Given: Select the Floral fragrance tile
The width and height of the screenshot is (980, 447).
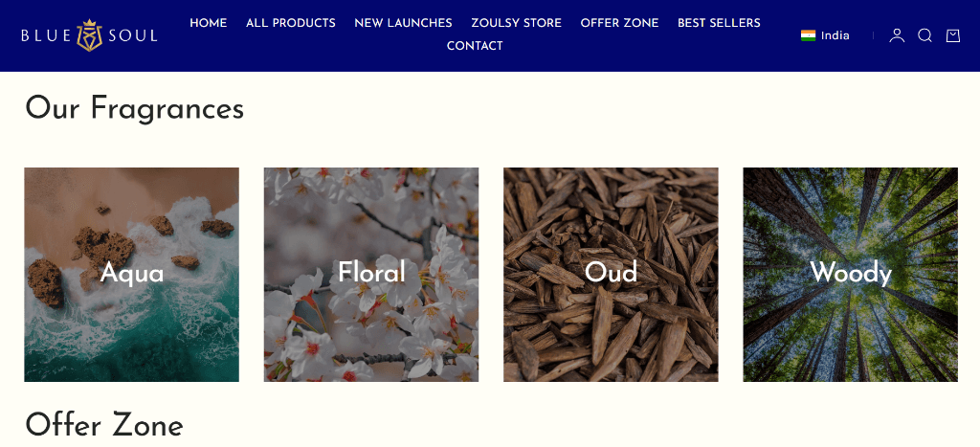Looking at the screenshot, I should coord(371,275).
